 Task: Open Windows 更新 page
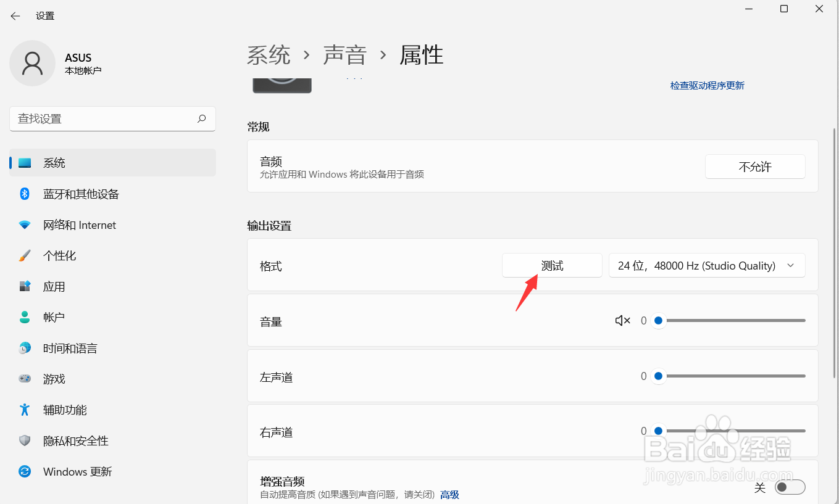click(x=112, y=471)
